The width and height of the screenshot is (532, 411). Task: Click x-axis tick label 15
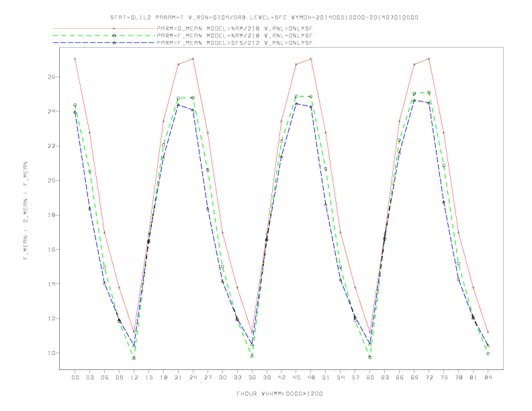[x=148, y=377]
